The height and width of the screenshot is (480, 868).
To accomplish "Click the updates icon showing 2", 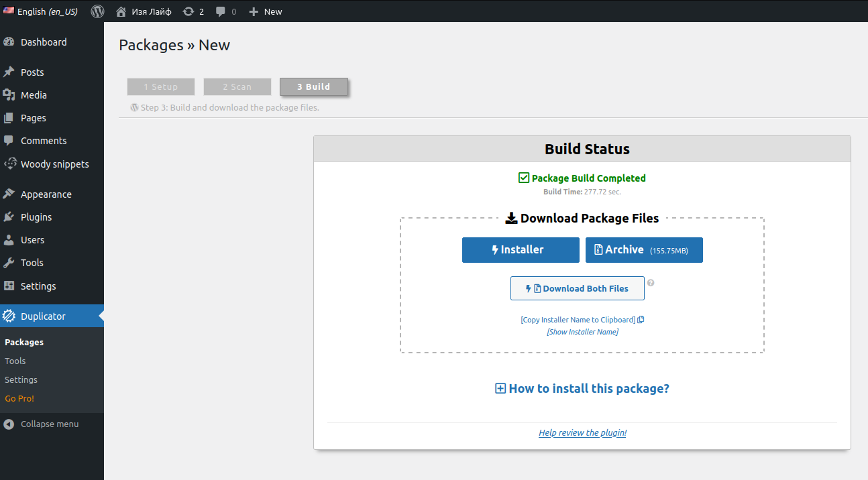I will pos(193,11).
